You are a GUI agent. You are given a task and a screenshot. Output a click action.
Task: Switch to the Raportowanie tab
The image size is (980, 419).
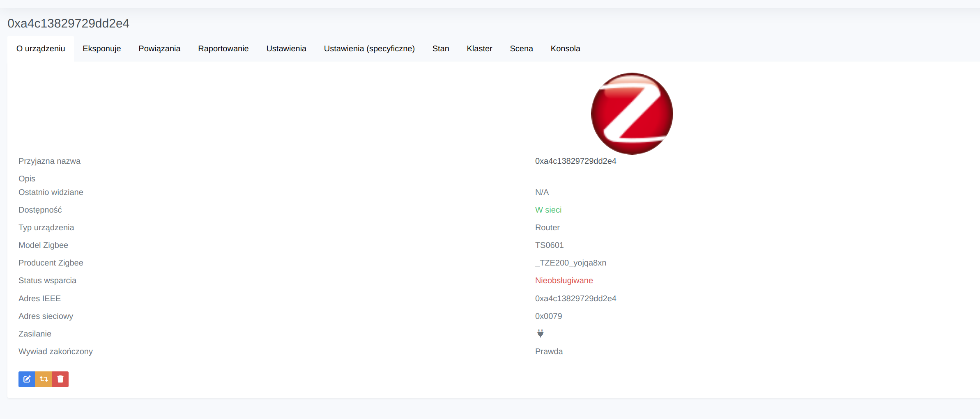pyautogui.click(x=223, y=48)
